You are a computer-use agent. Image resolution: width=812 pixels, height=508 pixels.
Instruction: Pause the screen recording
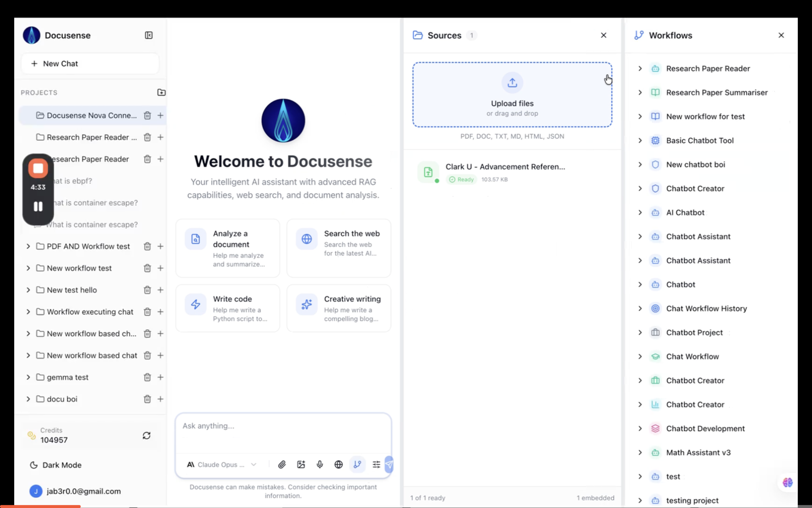(38, 207)
